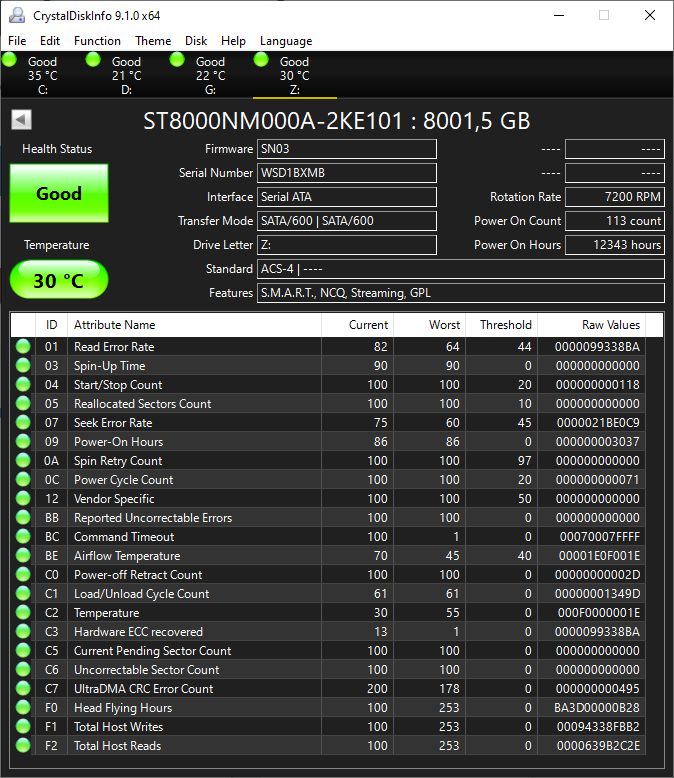Viewport: 674px width, 778px height.
Task: Click the status dot for C2 Temperature
Action: click(x=23, y=612)
